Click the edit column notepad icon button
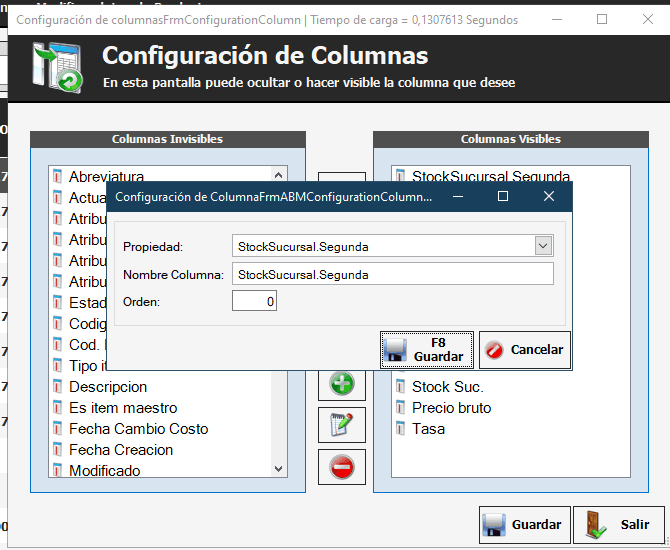Screen dimensions: 670x550 (x=342, y=425)
